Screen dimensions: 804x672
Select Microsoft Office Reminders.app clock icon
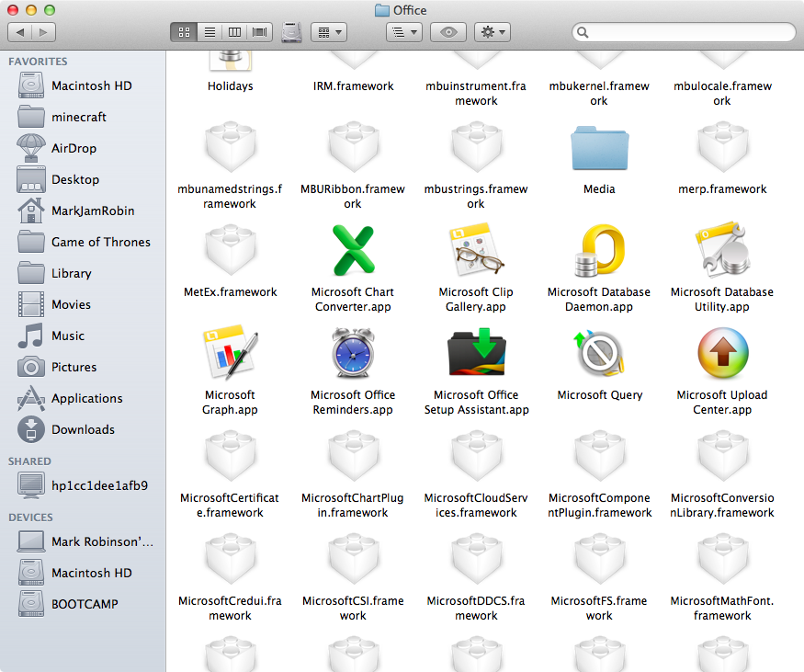pyautogui.click(x=353, y=353)
